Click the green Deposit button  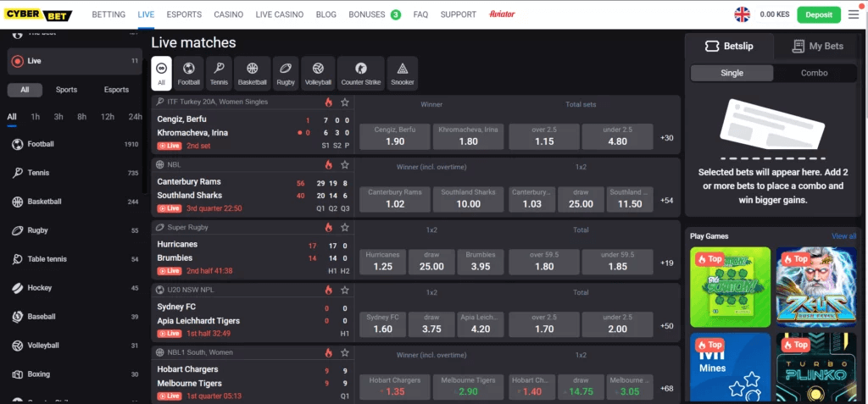819,15
